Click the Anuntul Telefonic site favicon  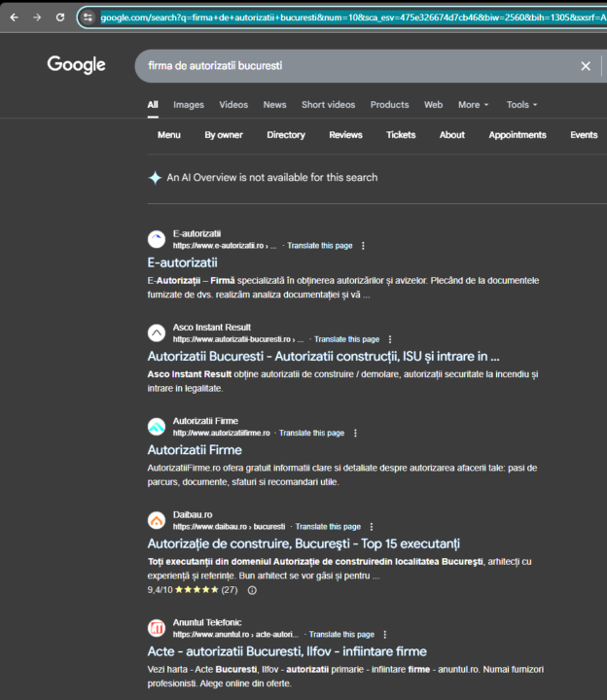tap(157, 628)
